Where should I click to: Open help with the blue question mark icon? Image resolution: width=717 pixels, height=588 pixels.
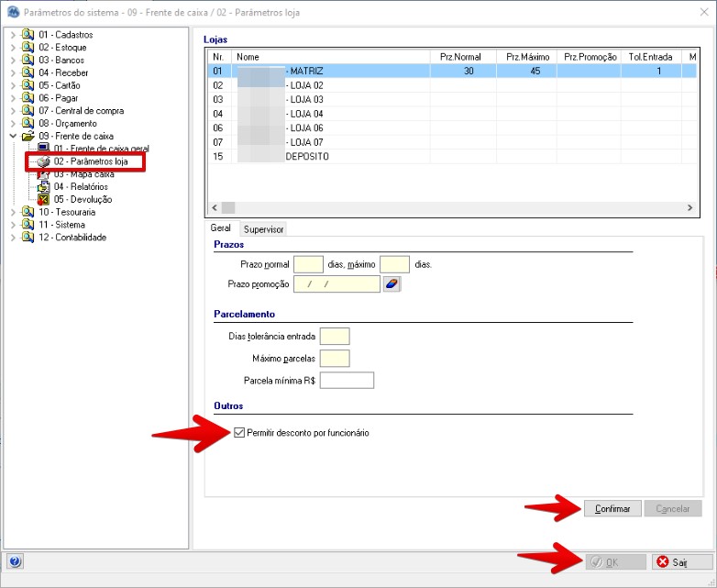click(15, 561)
